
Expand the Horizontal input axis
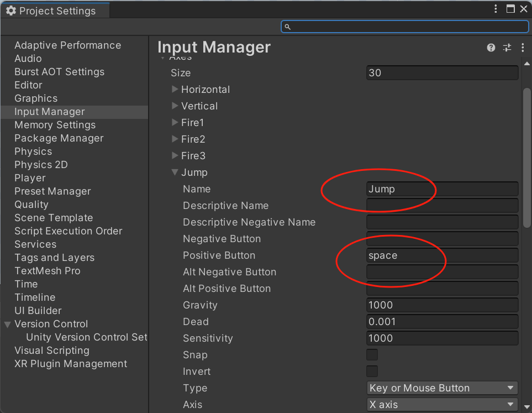point(175,89)
